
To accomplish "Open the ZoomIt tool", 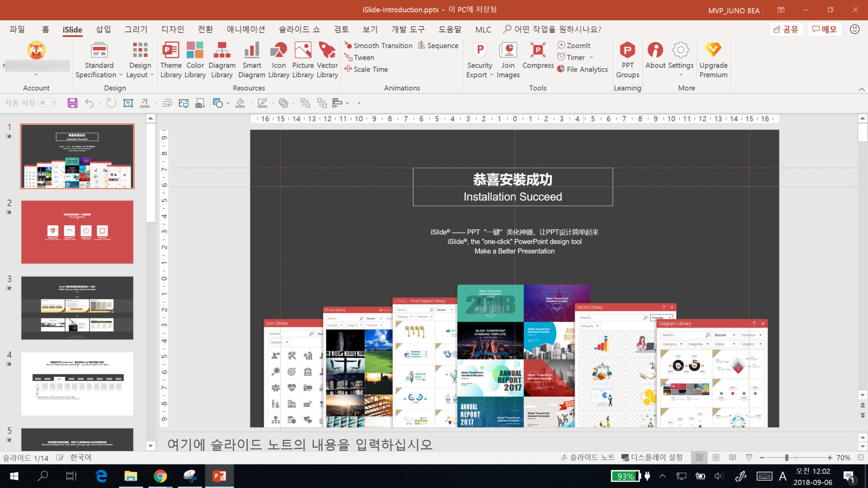I will tap(574, 46).
